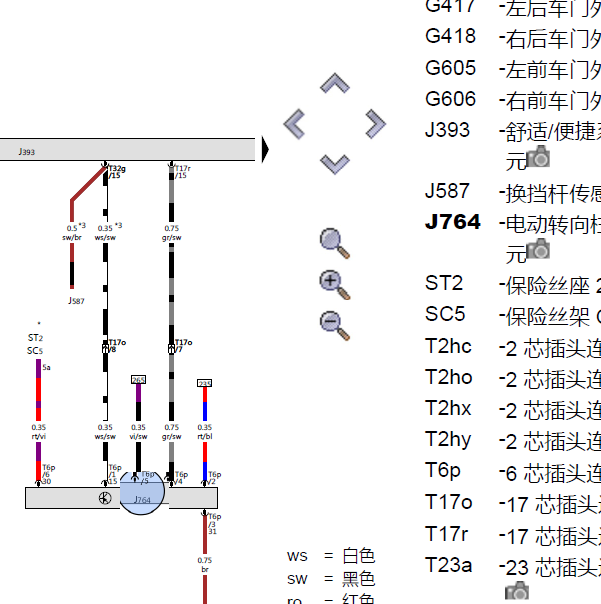
Task: Click the T17o /7 connector label
Action: click(x=183, y=346)
